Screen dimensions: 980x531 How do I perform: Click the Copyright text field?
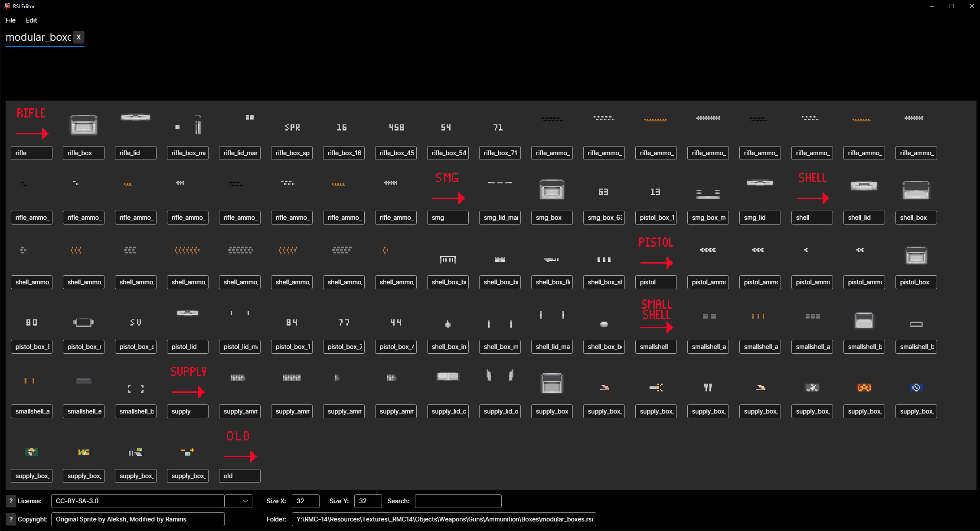pyautogui.click(x=137, y=519)
